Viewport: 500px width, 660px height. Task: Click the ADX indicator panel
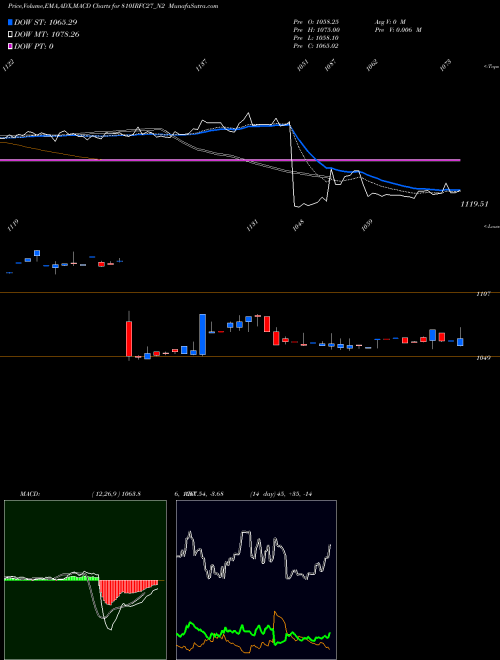click(x=256, y=580)
